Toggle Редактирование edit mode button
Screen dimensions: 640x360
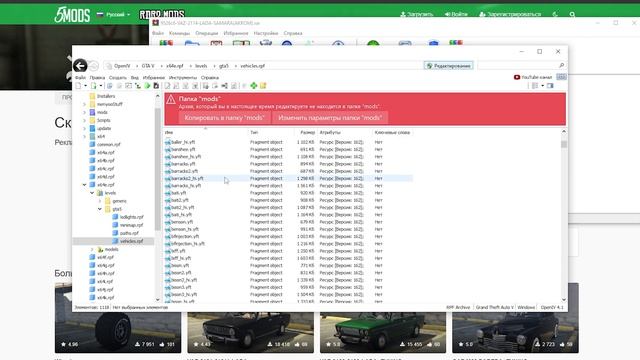(449, 66)
